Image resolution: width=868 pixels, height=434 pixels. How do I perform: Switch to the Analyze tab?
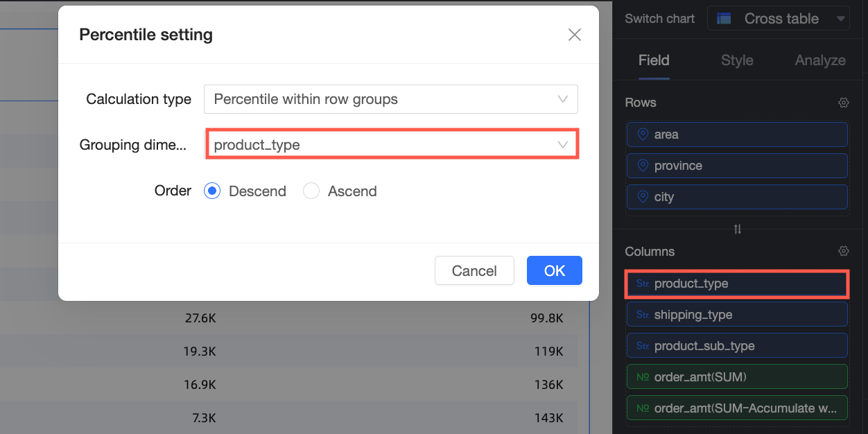[x=820, y=60]
